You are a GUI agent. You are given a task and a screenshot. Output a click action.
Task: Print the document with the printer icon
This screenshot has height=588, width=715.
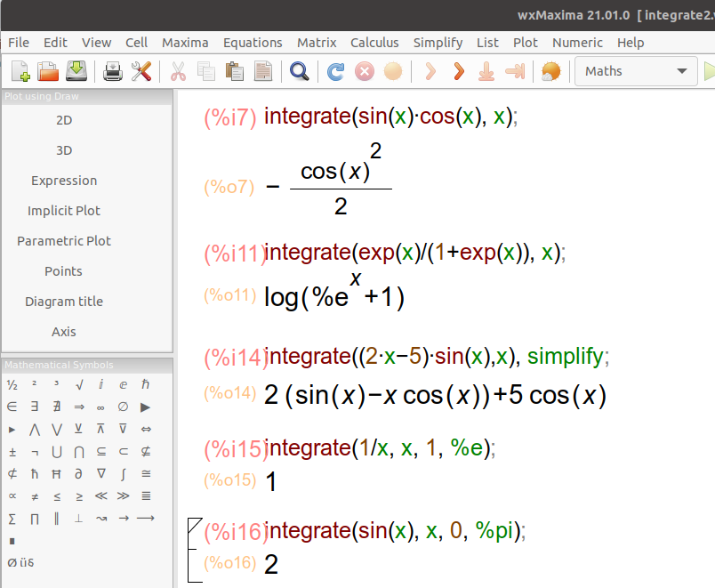[x=113, y=73]
